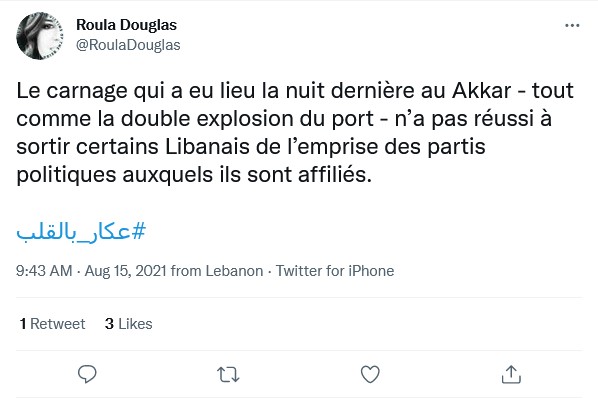
Task: View the 3 Likes list
Action: tap(129, 324)
